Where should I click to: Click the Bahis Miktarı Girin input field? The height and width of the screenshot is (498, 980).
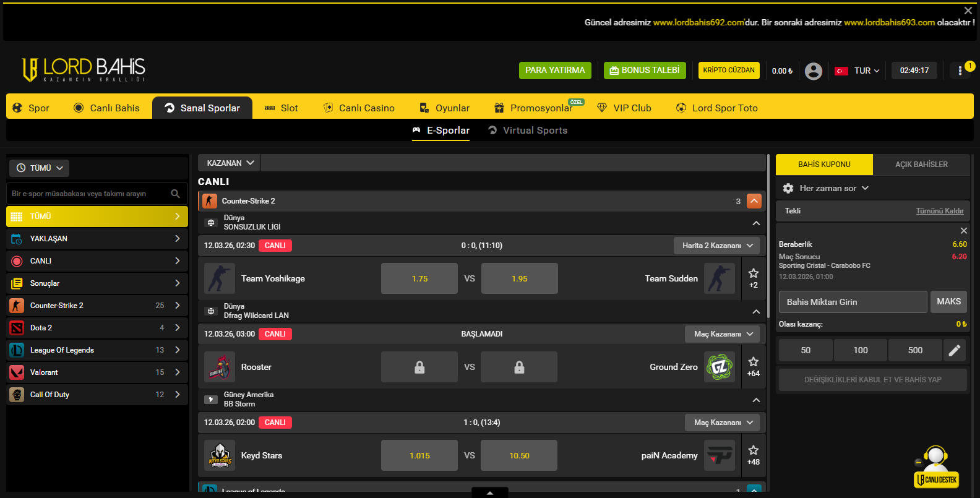click(853, 302)
